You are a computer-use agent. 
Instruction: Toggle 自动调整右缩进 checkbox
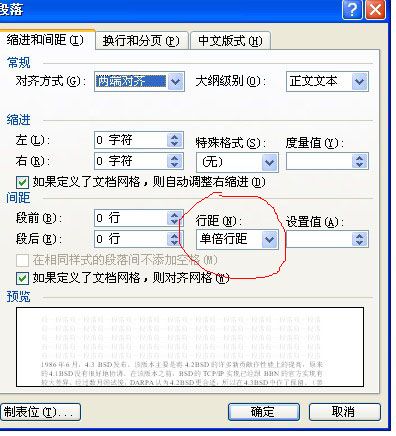tap(22, 182)
